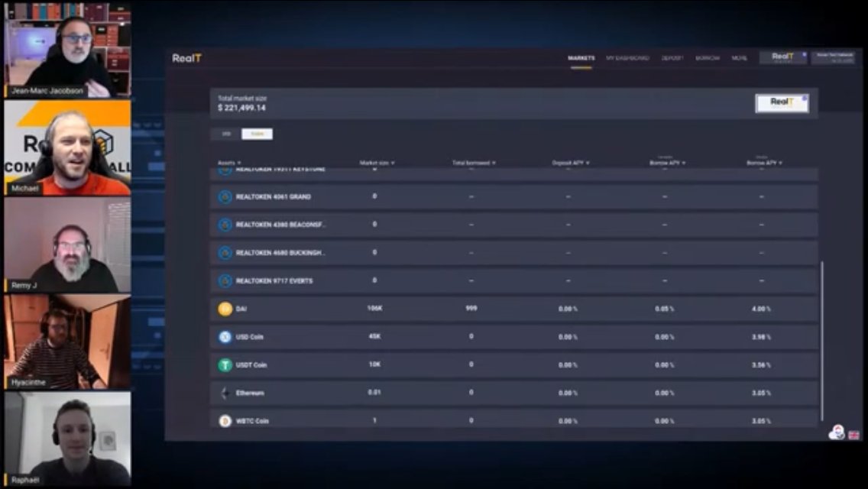Click the table's vertical scrollbar thumb
This screenshot has width=868, height=489.
(822, 341)
